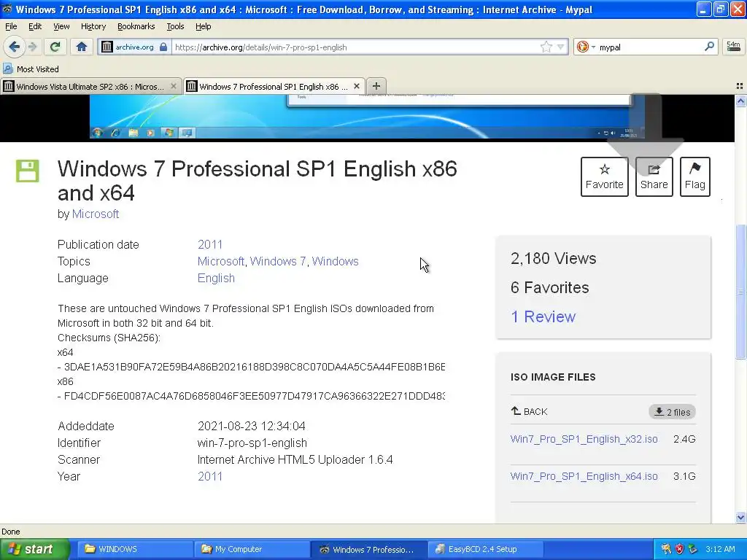
Task: Click the screenshot thumbnail at page top
Action: (368, 117)
